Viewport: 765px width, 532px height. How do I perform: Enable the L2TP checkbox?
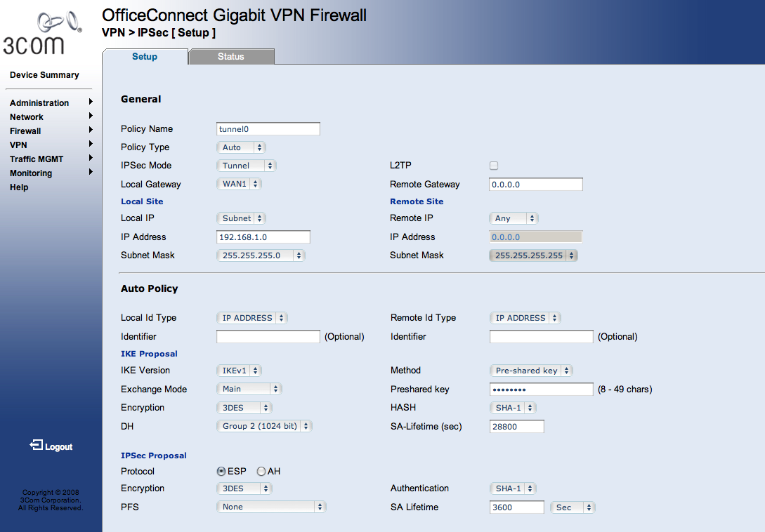coord(494,166)
